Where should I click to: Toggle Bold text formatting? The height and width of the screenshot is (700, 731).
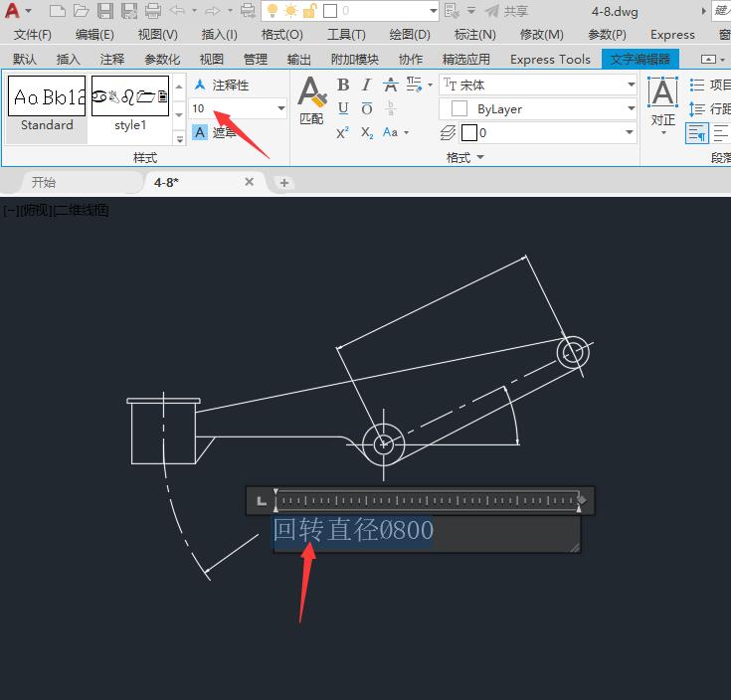click(343, 85)
